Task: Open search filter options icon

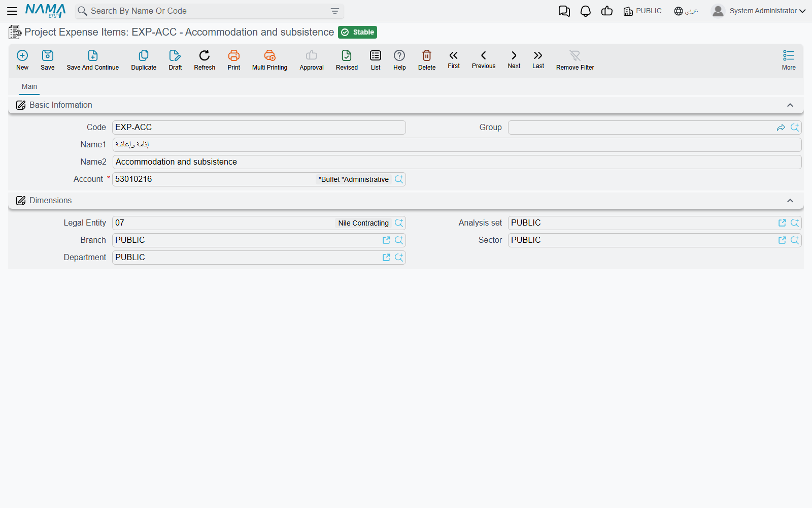Action: pos(335,11)
